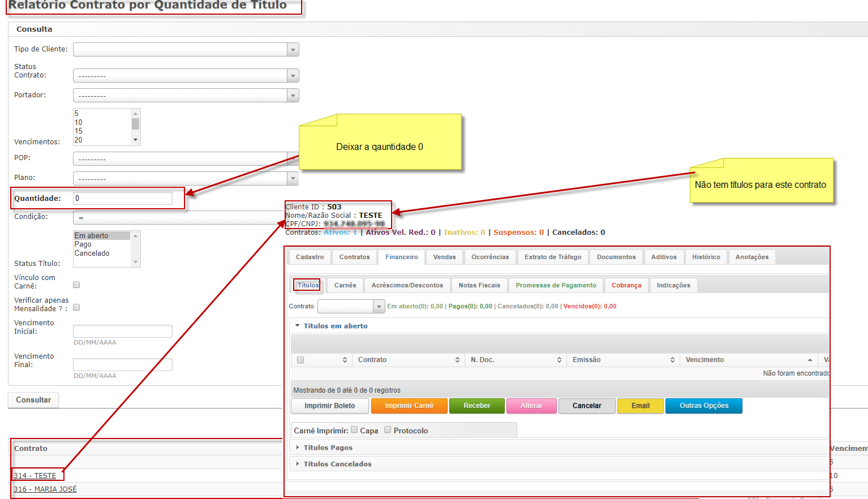Check Verificar apenas Mensalidade option

[x=76, y=307]
